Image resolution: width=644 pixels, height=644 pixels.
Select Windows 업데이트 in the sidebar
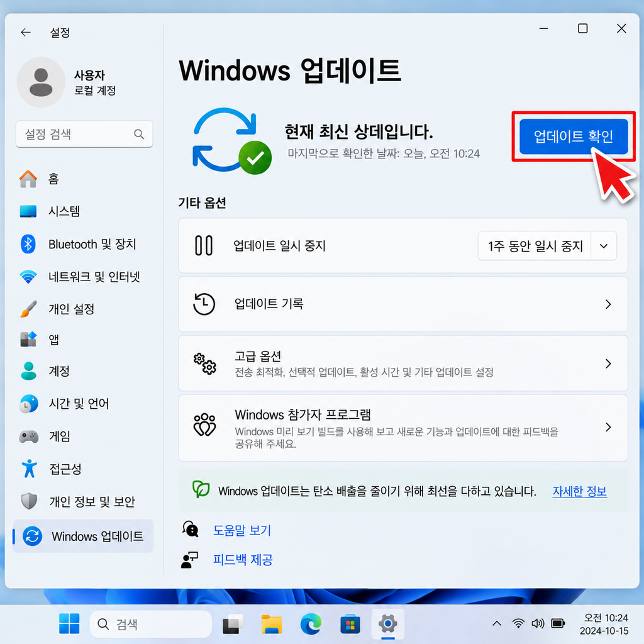[x=84, y=536]
